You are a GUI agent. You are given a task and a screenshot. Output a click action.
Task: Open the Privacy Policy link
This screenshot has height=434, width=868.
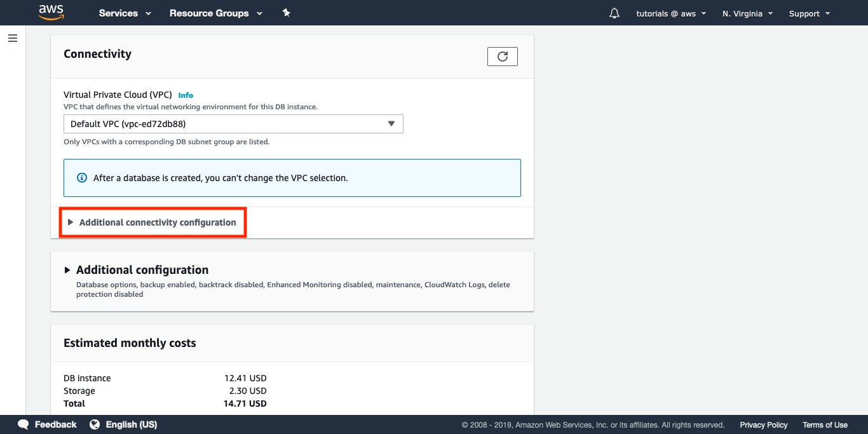(763, 425)
